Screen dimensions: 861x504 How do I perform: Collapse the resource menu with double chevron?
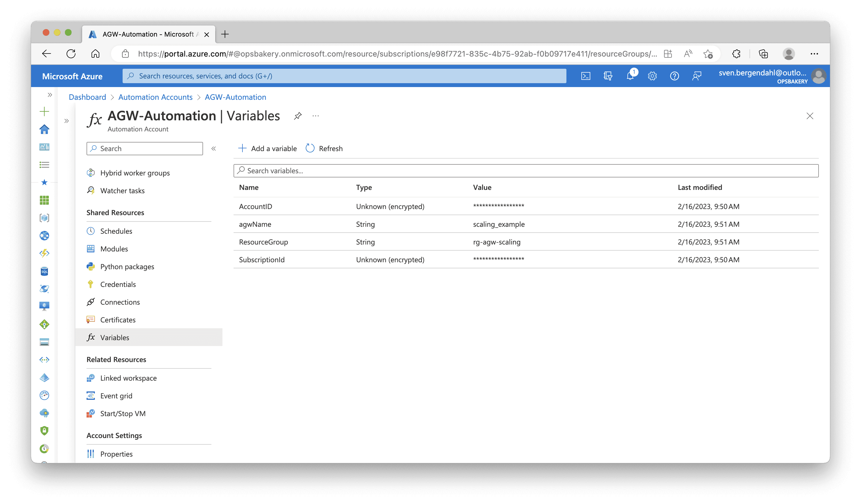[x=214, y=149]
